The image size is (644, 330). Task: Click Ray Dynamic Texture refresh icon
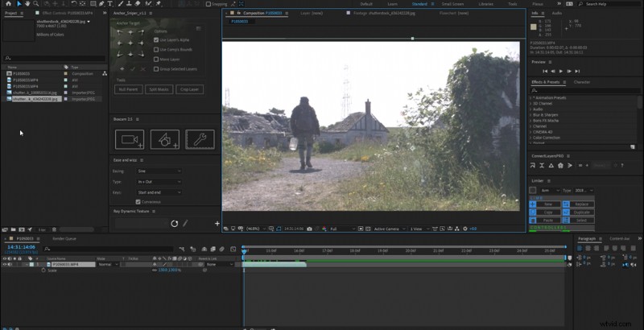tap(175, 224)
